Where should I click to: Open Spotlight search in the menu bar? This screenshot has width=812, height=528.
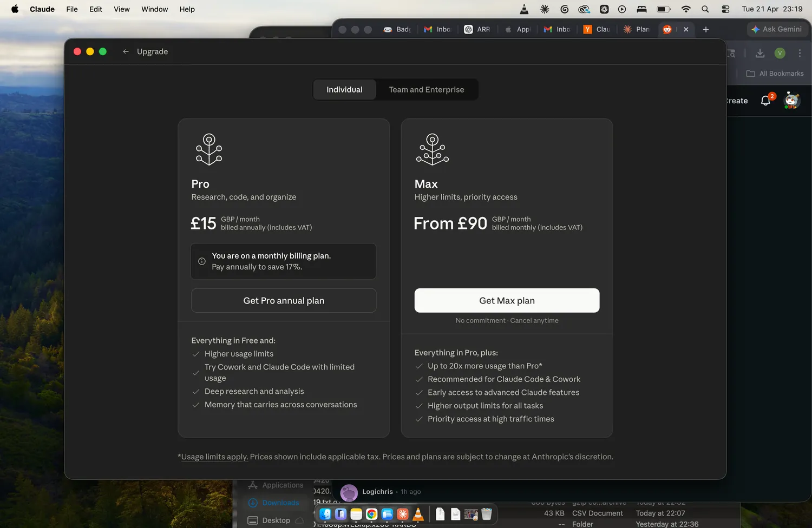coord(705,9)
